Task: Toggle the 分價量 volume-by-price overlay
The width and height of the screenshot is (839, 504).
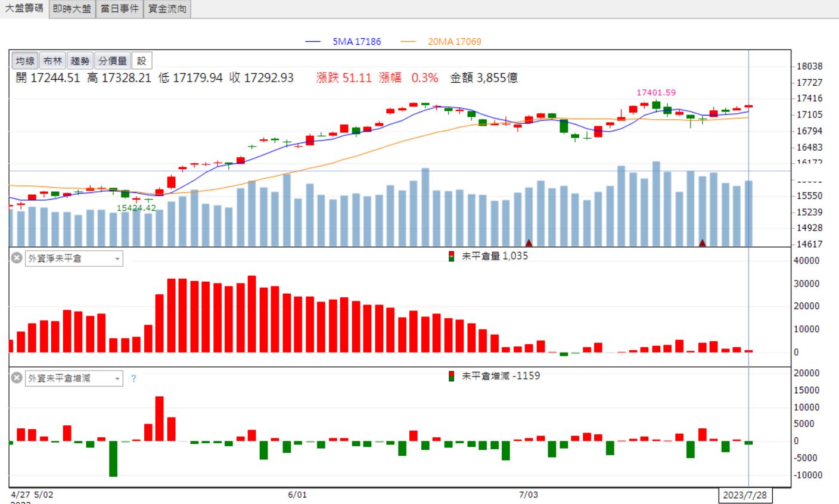Action: 113,61
